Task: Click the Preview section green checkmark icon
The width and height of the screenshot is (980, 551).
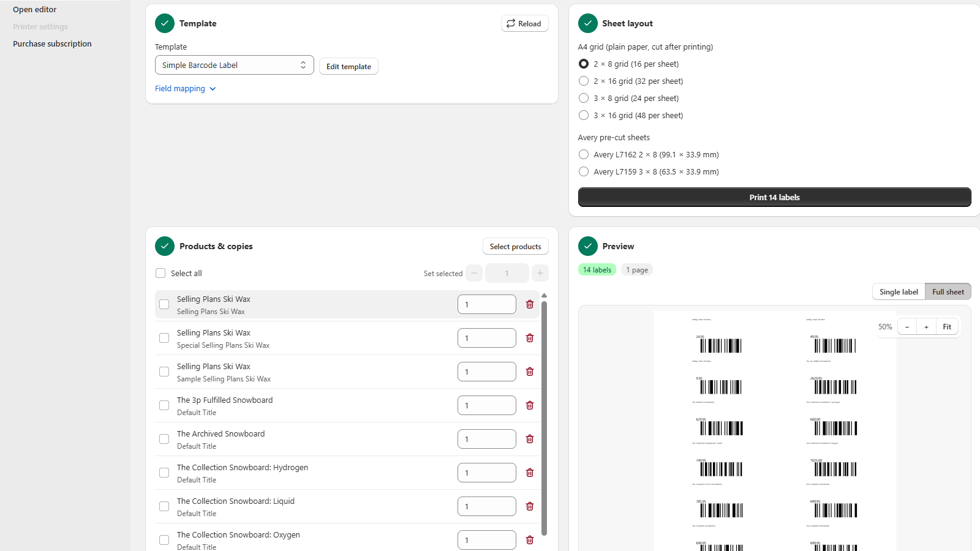Action: tap(588, 246)
